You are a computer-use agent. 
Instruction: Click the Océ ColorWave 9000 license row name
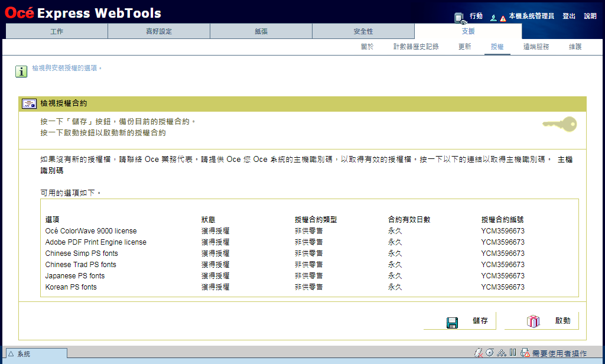click(91, 231)
